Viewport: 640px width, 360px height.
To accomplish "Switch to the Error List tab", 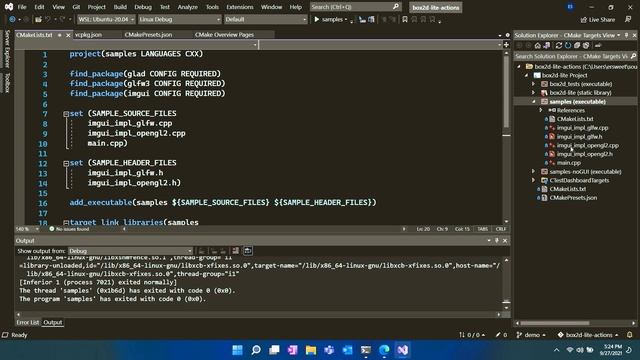I will 28,322.
